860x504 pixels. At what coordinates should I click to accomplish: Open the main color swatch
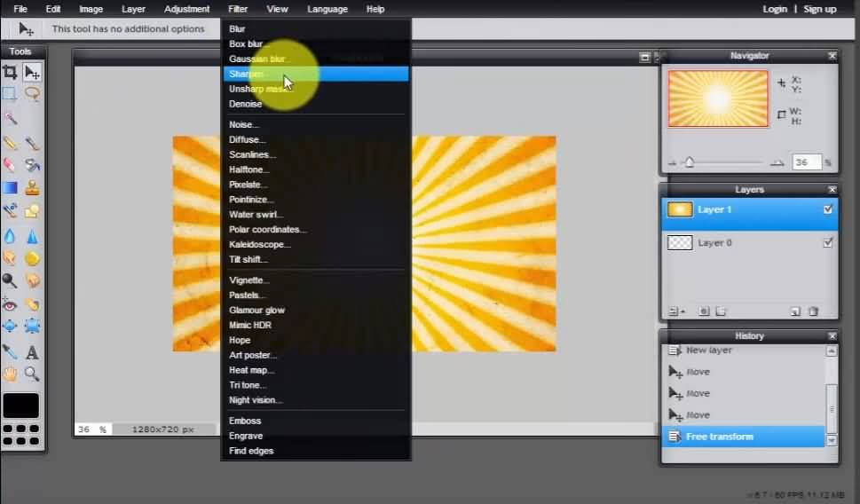tap(20, 406)
